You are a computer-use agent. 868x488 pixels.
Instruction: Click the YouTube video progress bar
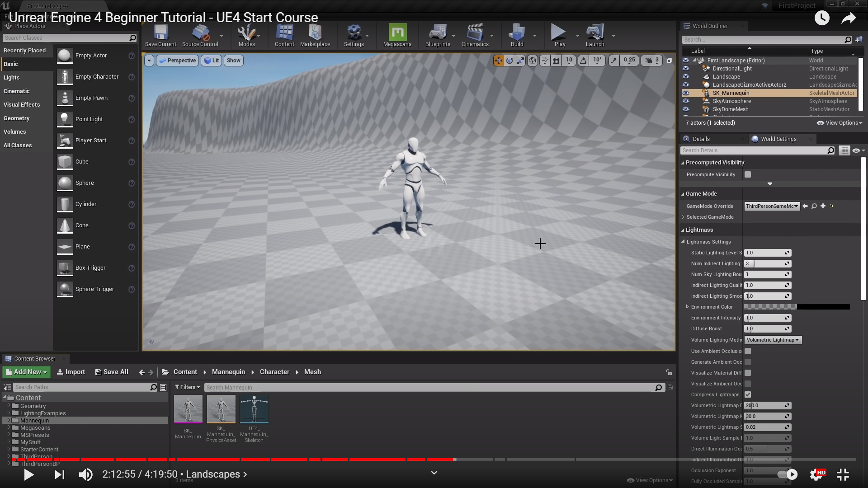pos(434,460)
